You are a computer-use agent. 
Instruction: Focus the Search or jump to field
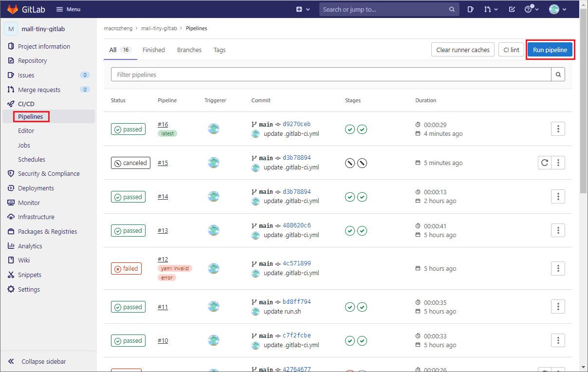point(389,9)
